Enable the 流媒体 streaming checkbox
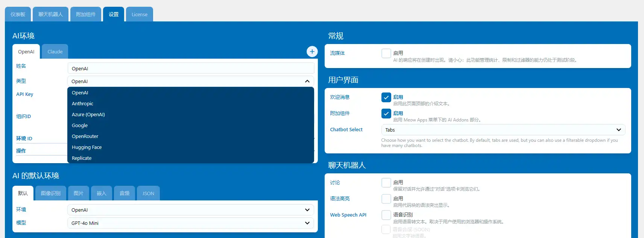Screen dimensions: 644x238 click(x=386, y=53)
